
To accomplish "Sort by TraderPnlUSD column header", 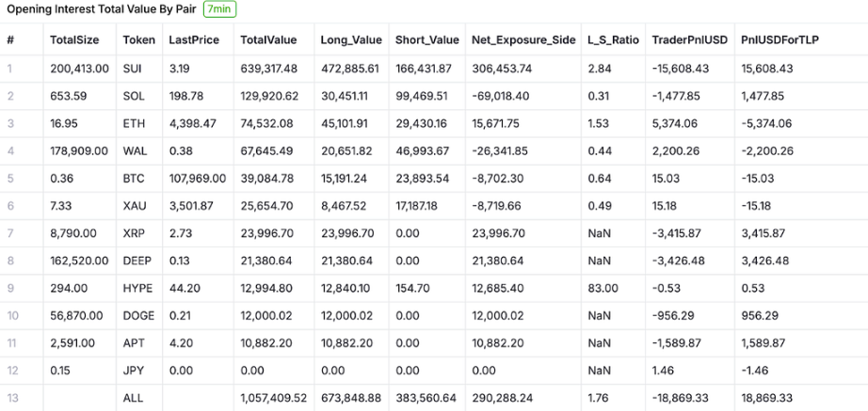I will pyautogui.click(x=686, y=40).
